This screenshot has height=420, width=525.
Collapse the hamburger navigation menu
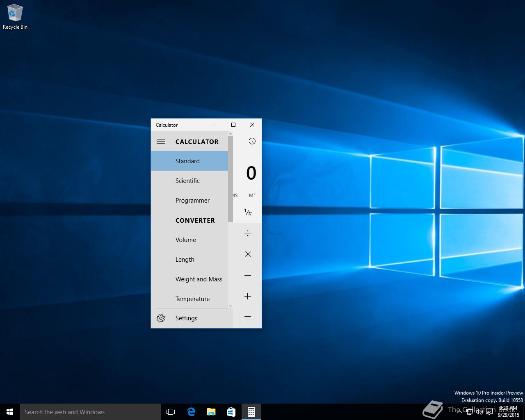[161, 142]
